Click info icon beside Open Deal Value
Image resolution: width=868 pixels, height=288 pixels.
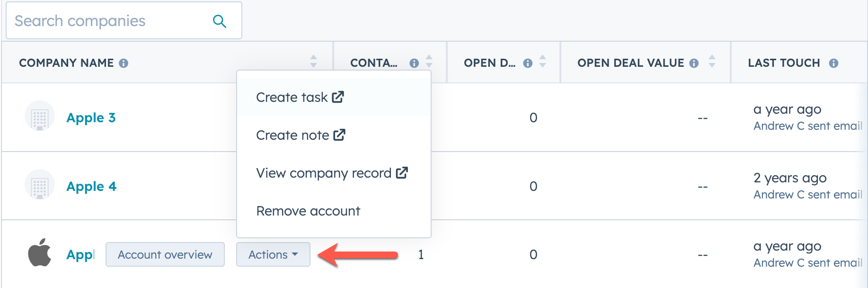694,63
